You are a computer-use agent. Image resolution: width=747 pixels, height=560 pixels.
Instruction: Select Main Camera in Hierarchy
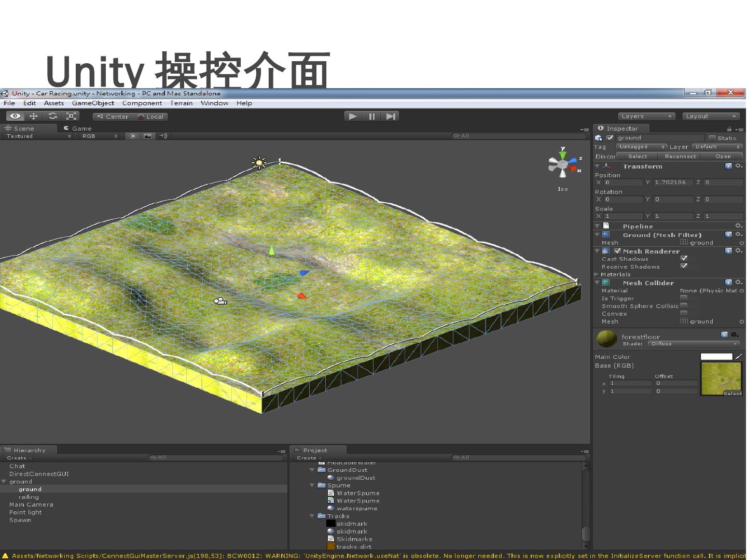coord(31,505)
